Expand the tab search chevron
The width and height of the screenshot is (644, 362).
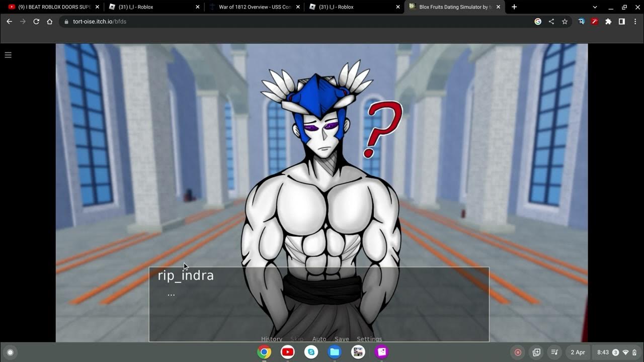pos(595,7)
